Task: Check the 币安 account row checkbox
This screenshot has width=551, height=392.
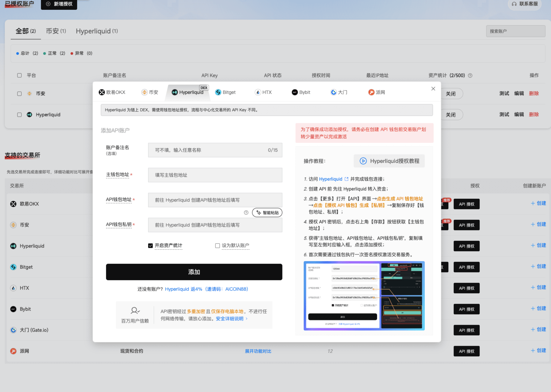Action: pyautogui.click(x=19, y=94)
